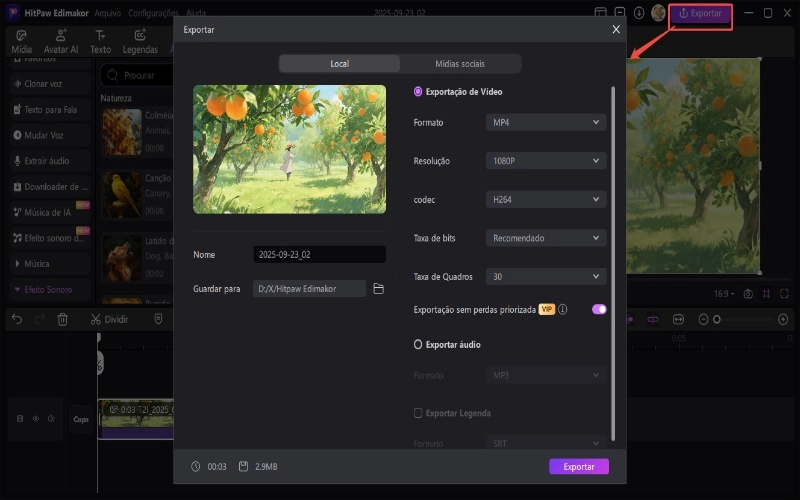Toggle Exportação sem perdas priorizada switch

point(599,310)
